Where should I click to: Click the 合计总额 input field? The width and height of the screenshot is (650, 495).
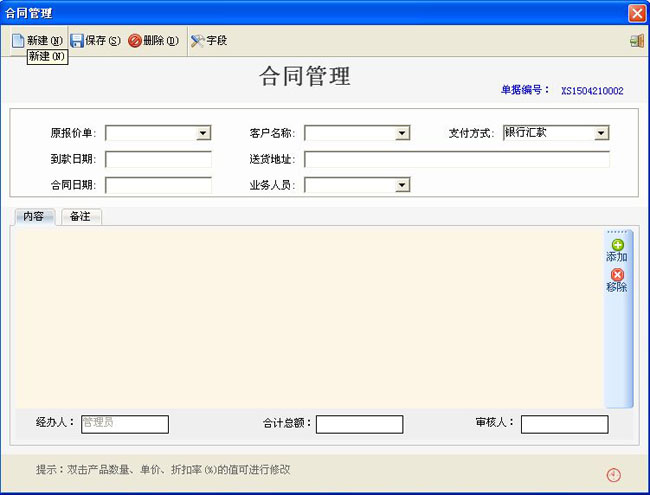click(359, 424)
